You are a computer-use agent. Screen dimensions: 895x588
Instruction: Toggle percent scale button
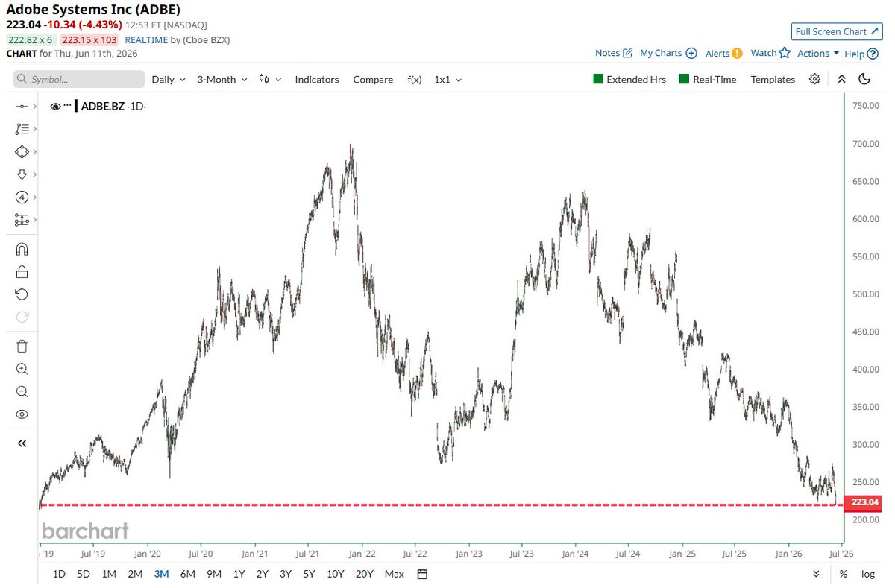coord(843,574)
